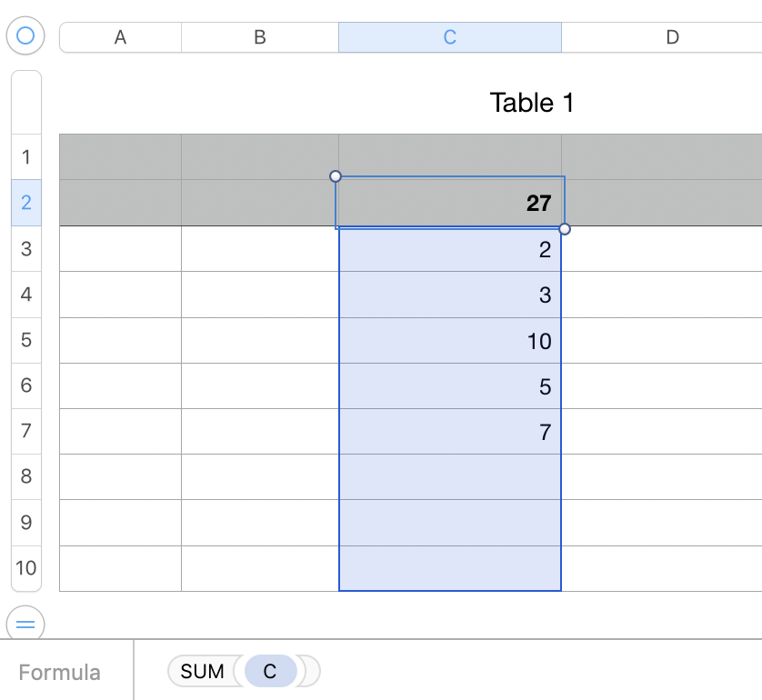Click the cell with value 3

click(450, 295)
